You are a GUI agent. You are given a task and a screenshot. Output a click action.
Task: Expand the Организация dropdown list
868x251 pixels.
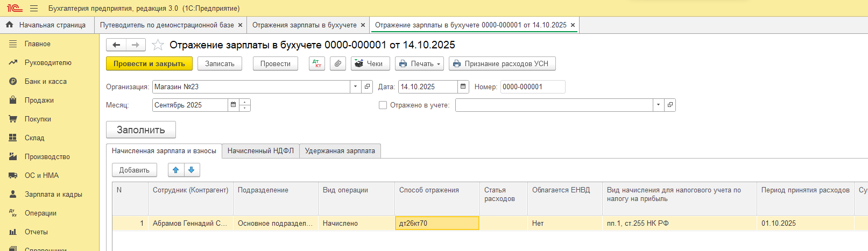(355, 87)
